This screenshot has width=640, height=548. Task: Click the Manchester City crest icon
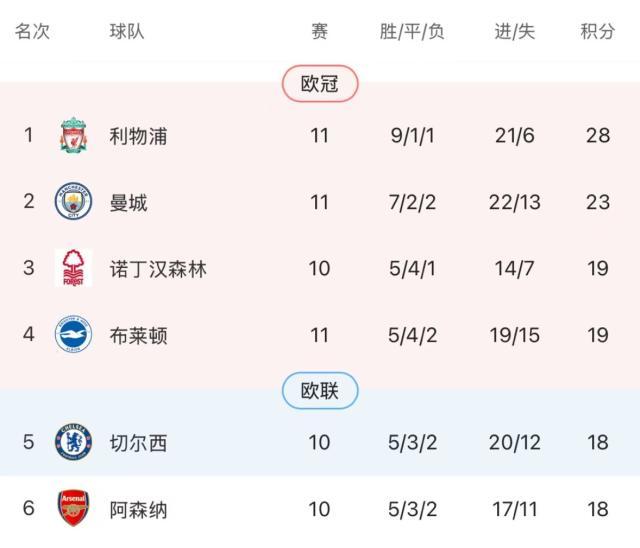point(73,202)
